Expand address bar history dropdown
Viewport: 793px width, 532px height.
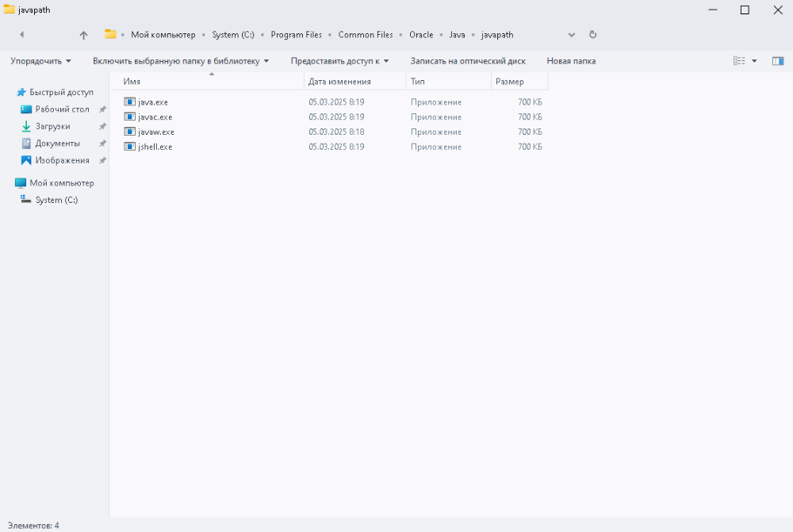tap(572, 35)
